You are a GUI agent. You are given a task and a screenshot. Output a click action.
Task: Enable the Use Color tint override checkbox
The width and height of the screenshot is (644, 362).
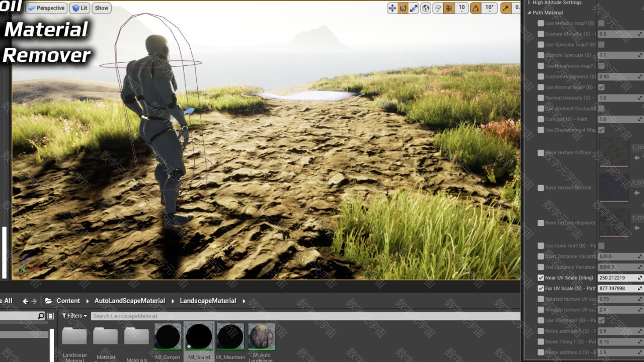(x=541, y=246)
